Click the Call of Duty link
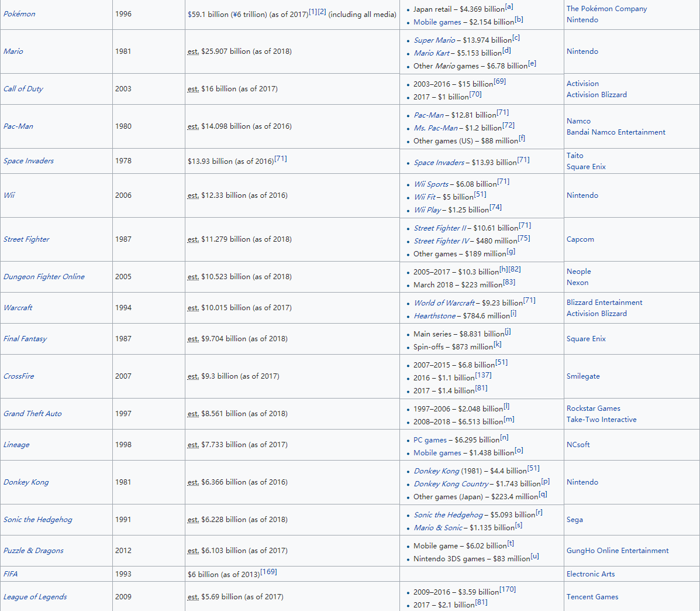This screenshot has height=611, width=700. pyautogui.click(x=23, y=89)
